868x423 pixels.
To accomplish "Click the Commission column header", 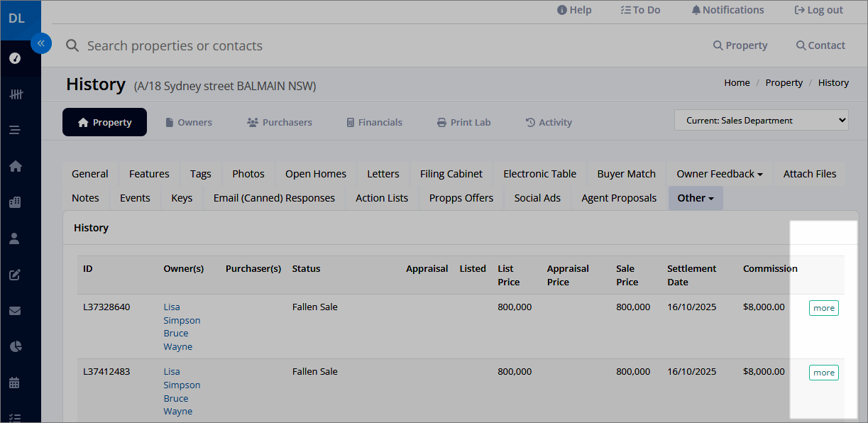I will [x=770, y=269].
